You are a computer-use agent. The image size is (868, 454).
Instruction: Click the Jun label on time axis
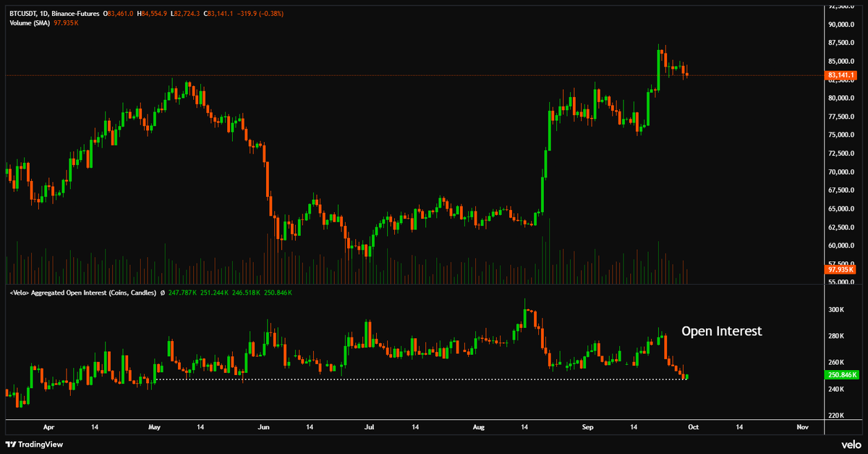(x=263, y=428)
